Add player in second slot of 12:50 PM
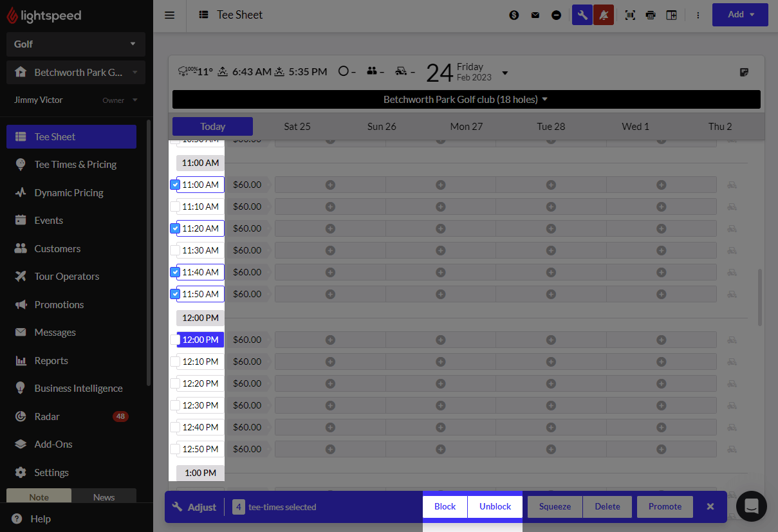The height and width of the screenshot is (532, 778). [441, 449]
